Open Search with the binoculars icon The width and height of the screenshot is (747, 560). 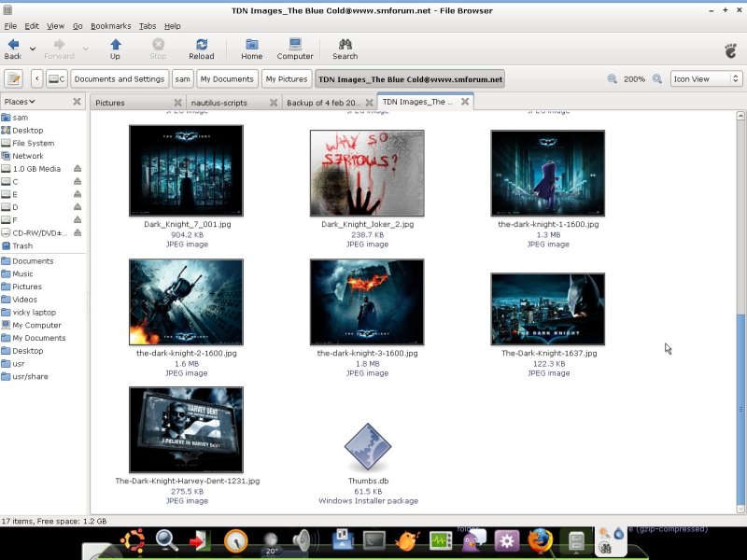345,49
